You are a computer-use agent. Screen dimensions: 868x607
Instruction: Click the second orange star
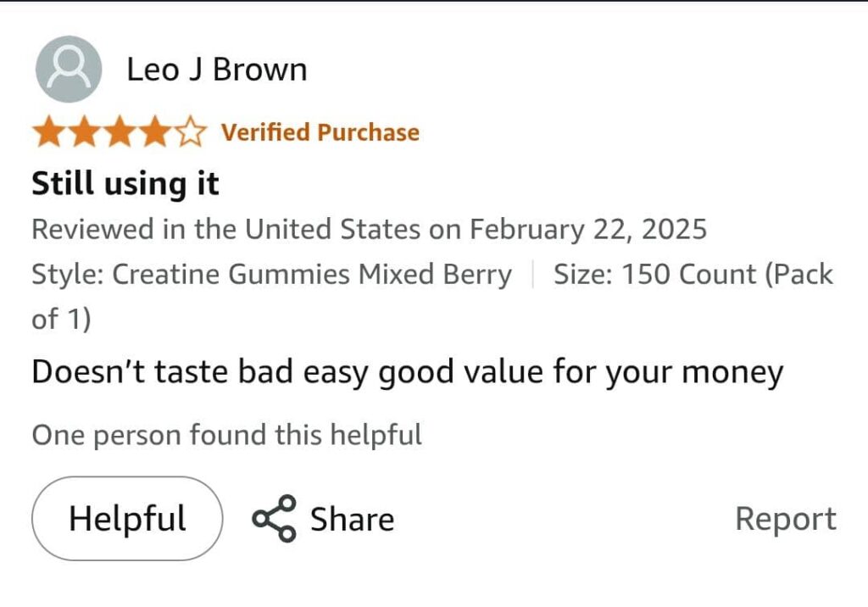coord(85,133)
